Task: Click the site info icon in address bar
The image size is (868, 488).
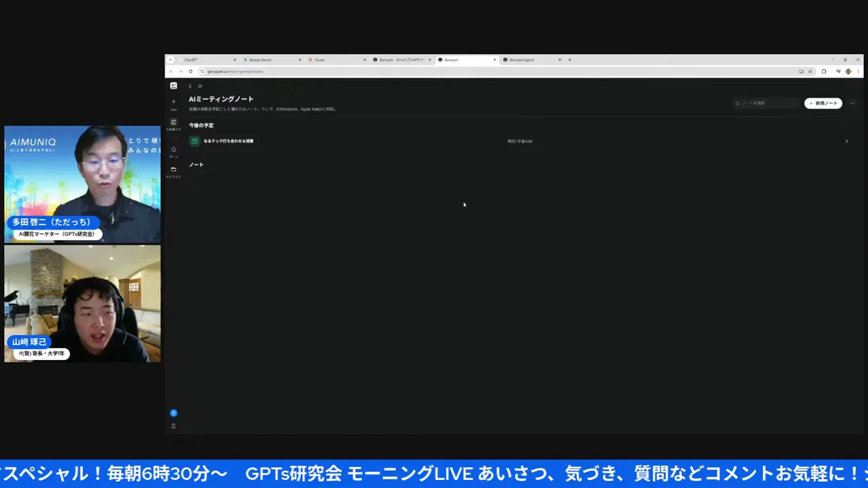Action: [202, 71]
